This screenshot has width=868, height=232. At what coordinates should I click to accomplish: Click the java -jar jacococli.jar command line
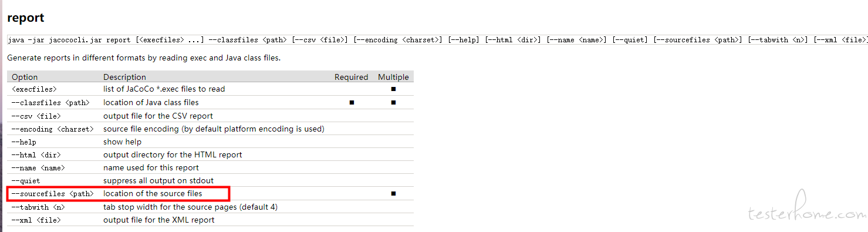click(x=437, y=40)
